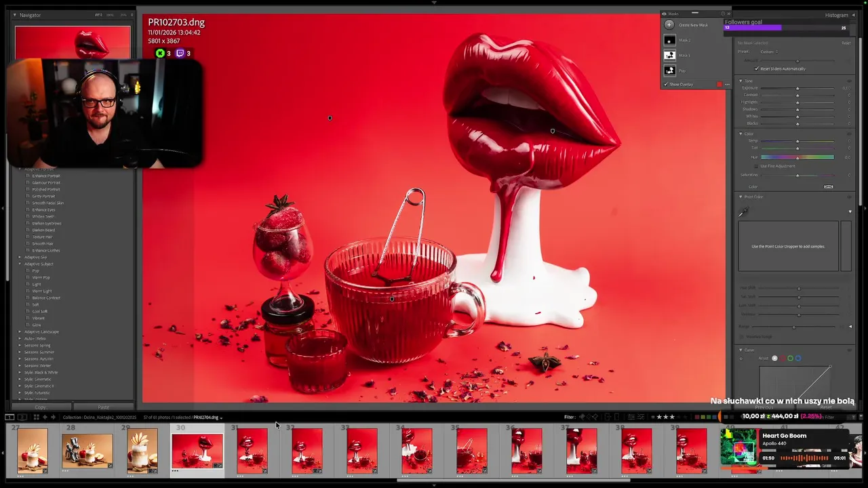Viewport: 868px width, 488px height.
Task: Toggle the Tone section eye icon
Action: coord(849,81)
